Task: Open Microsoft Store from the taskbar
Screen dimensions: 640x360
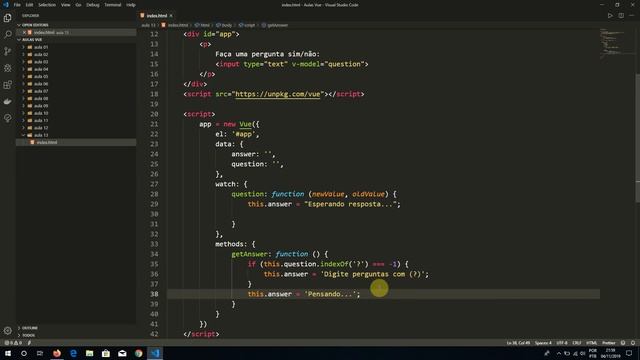Action: point(106,353)
